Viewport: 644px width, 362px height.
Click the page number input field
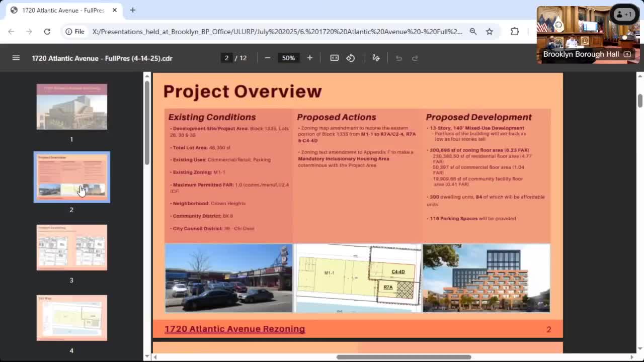point(226,58)
